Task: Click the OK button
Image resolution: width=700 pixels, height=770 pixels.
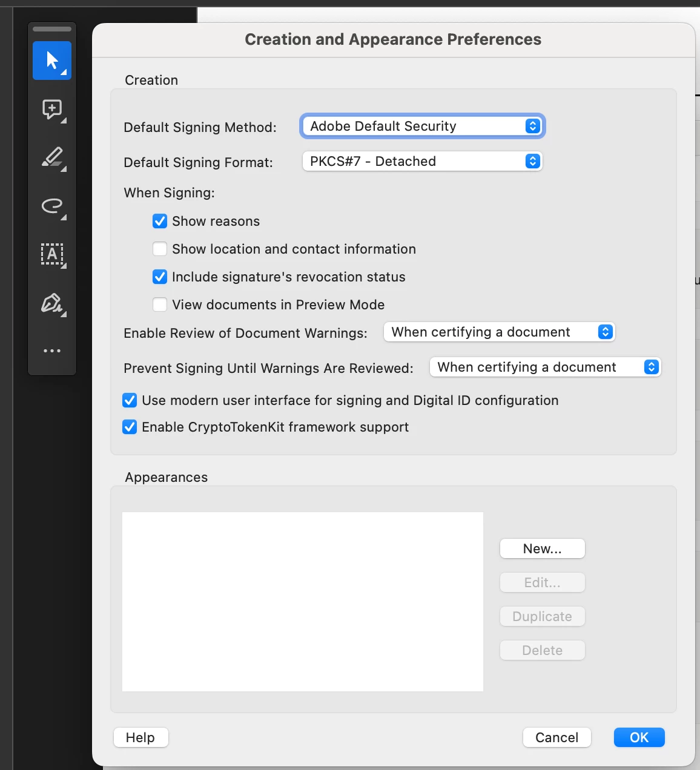Action: point(639,737)
